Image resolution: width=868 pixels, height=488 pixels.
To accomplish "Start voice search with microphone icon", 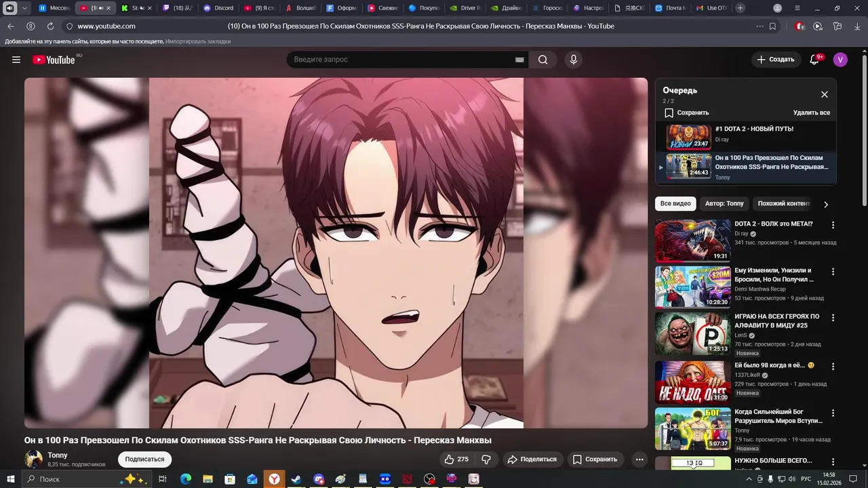I will click(574, 60).
